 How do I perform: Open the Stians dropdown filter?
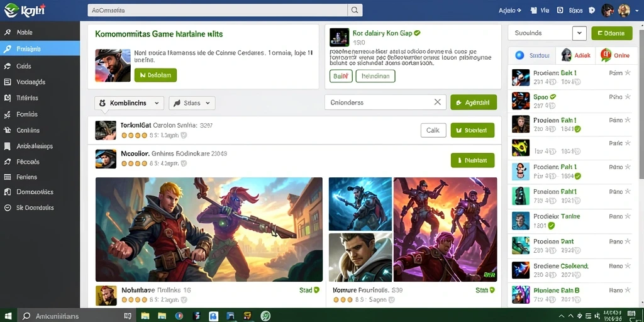(x=192, y=103)
